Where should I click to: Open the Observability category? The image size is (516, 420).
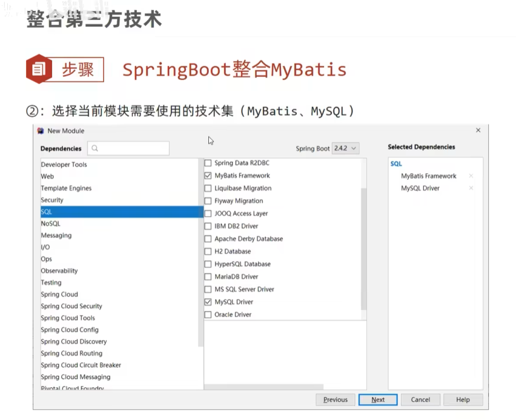(x=59, y=271)
